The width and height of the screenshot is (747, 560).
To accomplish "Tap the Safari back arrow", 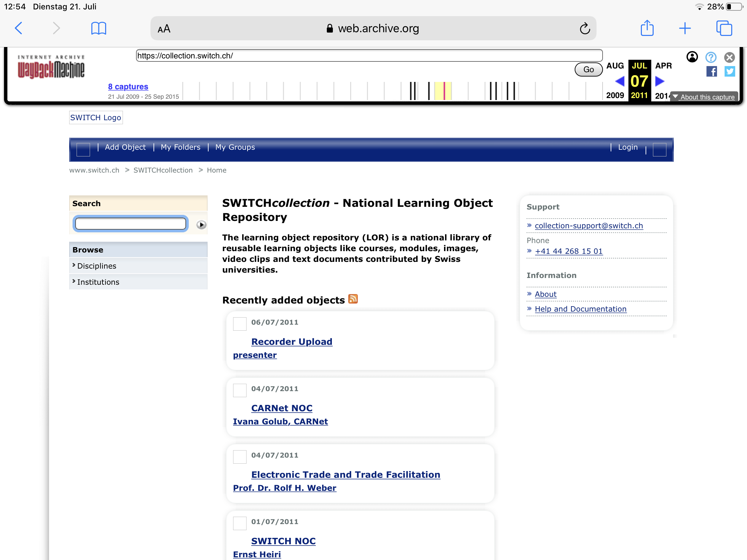I will click(x=18, y=28).
